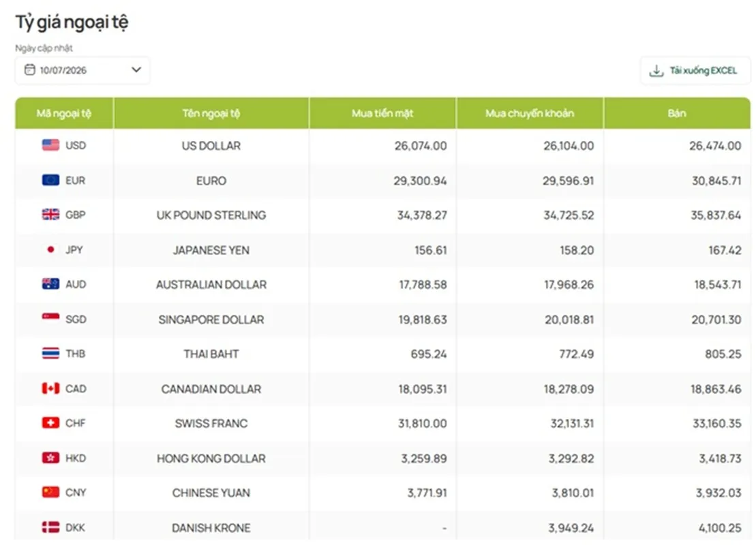Click the Mua chuyển khoản column header

coord(530,113)
